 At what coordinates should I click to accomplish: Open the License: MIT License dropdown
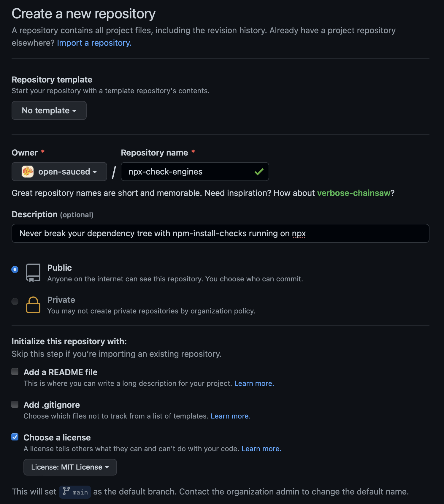[70, 467]
